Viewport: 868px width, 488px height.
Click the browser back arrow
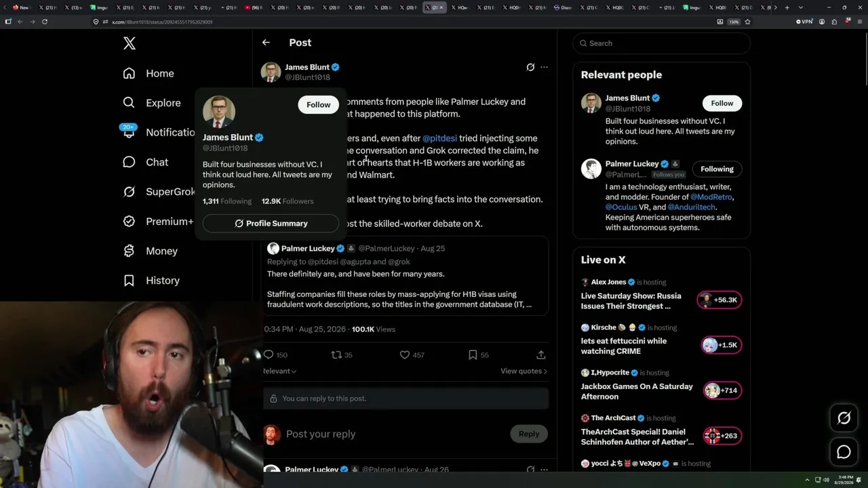[20, 22]
